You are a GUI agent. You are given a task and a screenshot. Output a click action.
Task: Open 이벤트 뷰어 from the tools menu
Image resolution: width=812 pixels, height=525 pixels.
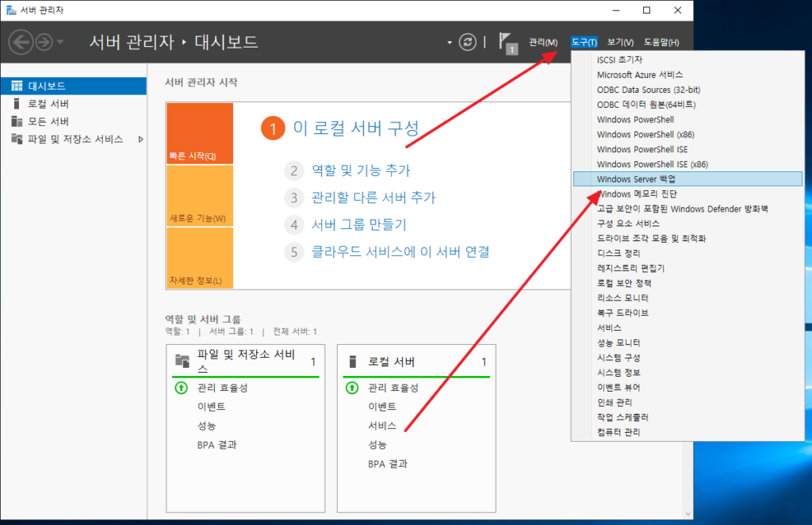point(619,387)
